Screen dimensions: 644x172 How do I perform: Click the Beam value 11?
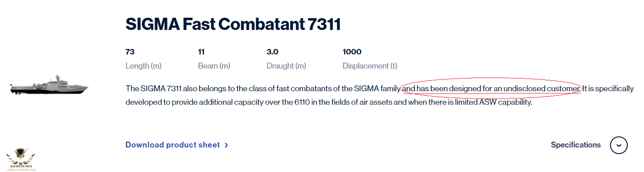(x=201, y=52)
